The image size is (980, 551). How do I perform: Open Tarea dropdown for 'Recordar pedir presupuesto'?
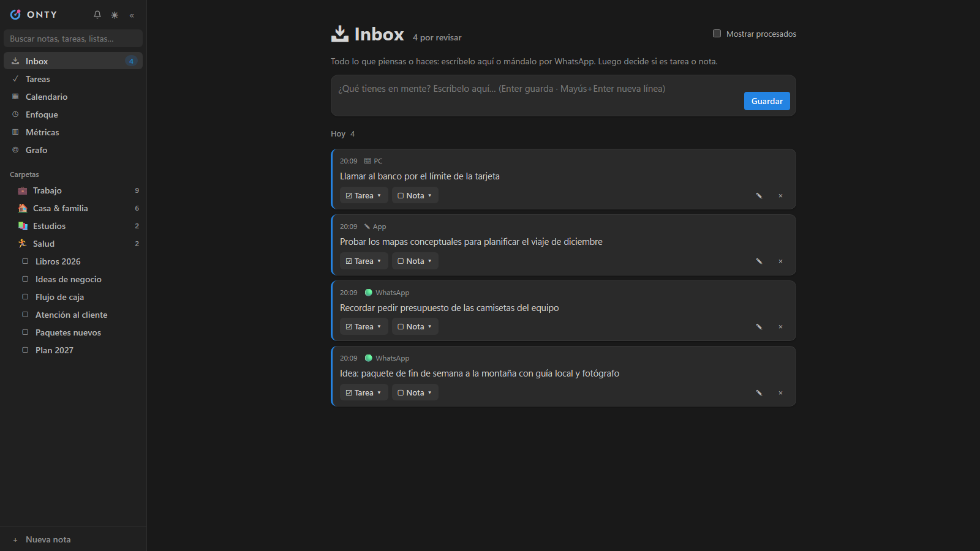364,327
